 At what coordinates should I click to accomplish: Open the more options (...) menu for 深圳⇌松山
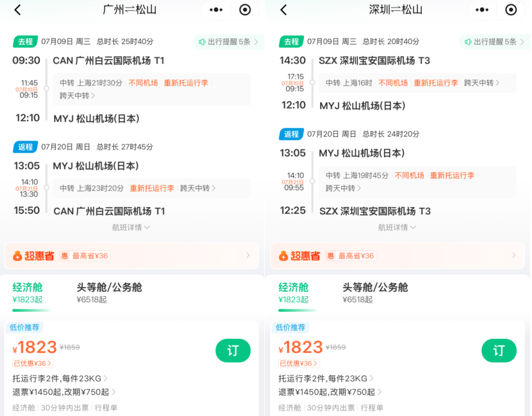[482, 10]
